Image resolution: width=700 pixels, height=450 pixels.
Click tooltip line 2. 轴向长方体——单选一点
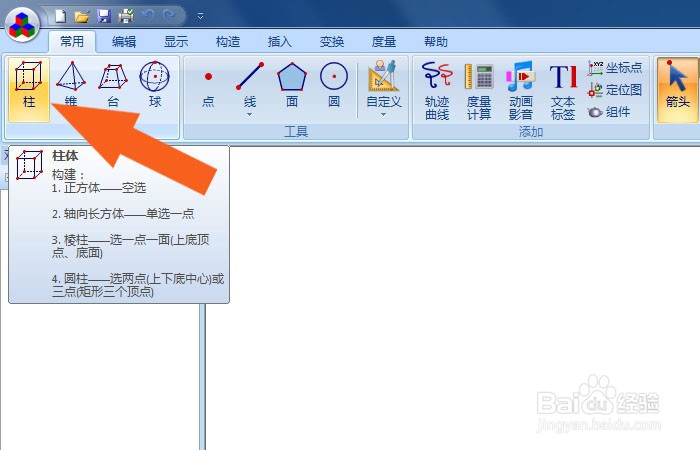point(123,214)
